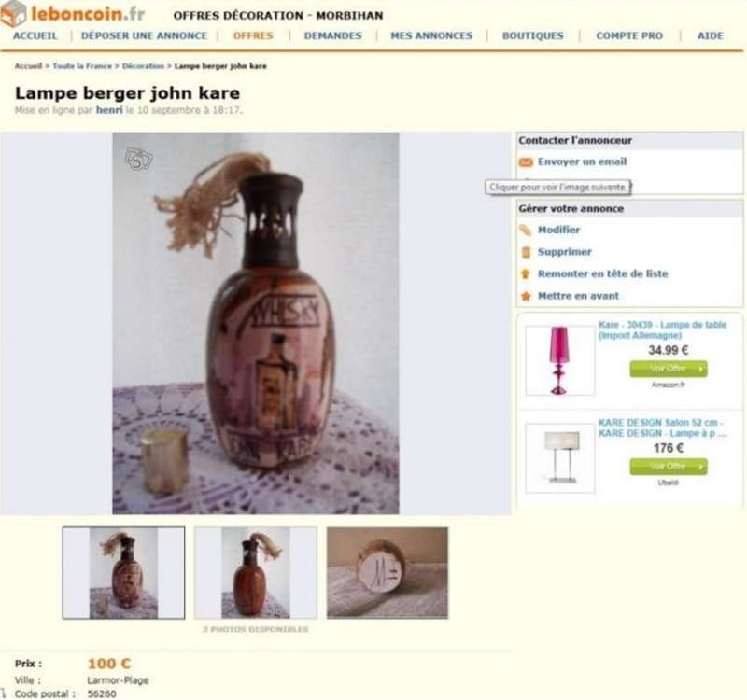The height and width of the screenshot is (700, 747).
Task: Go to Mes annonces tab
Action: (x=431, y=35)
